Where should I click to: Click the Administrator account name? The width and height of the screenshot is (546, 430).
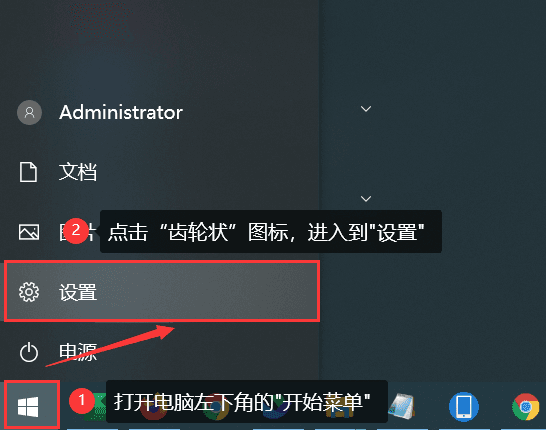click(121, 112)
